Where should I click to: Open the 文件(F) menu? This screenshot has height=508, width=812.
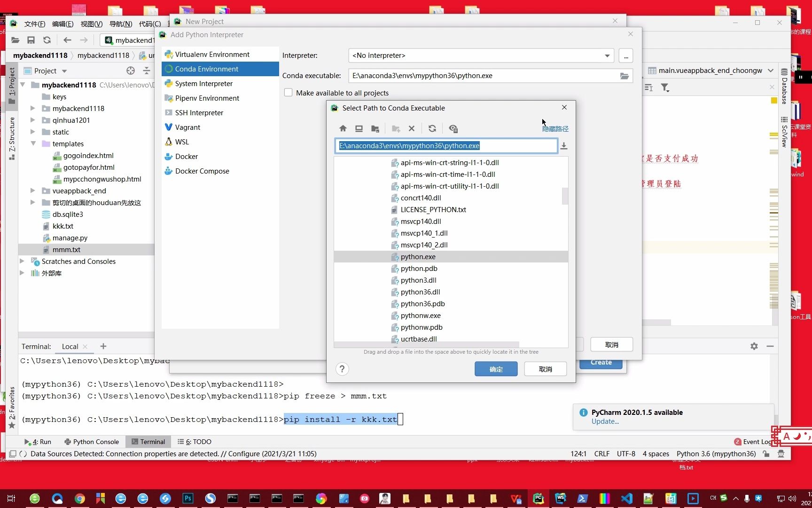tap(35, 24)
